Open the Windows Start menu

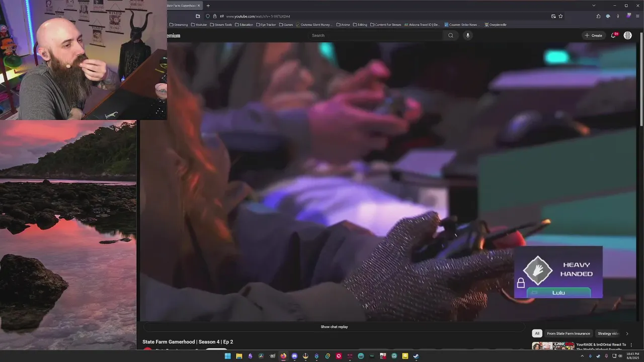point(227,356)
